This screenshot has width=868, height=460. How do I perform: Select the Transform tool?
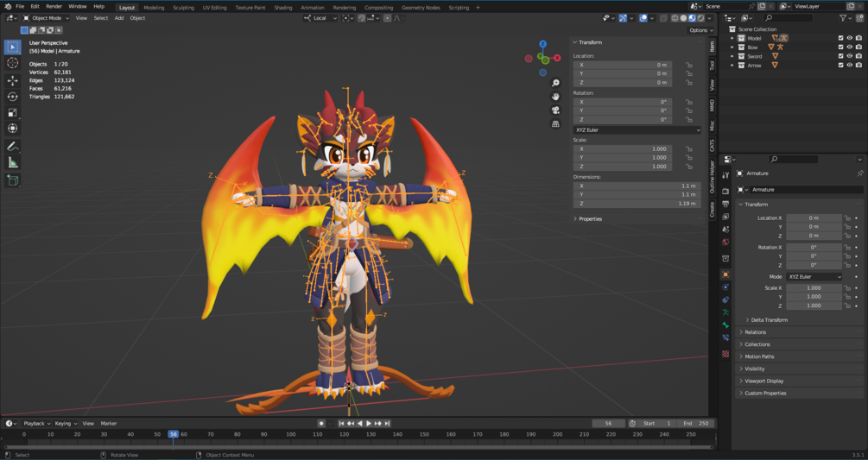[x=12, y=129]
